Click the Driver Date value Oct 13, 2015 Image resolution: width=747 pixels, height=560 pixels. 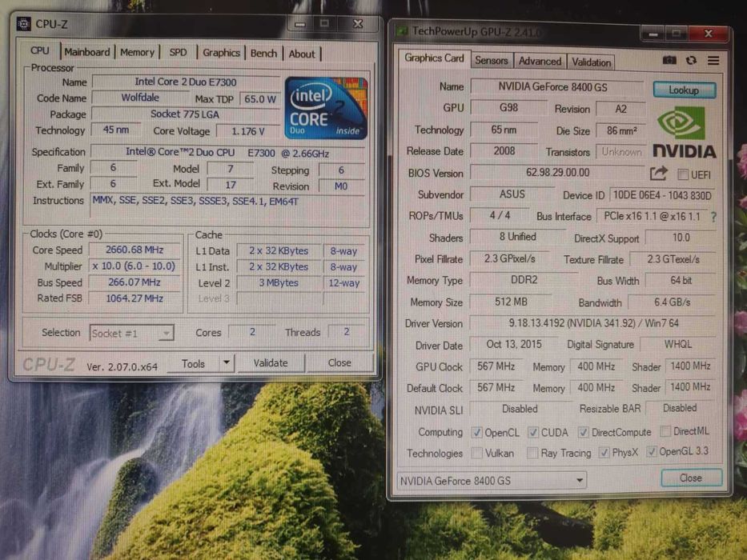click(514, 344)
